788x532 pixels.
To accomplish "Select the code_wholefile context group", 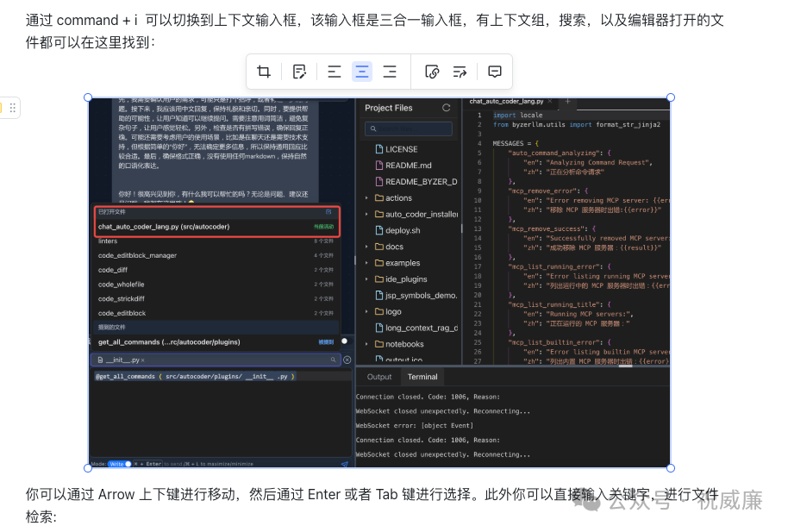I will click(x=216, y=285).
